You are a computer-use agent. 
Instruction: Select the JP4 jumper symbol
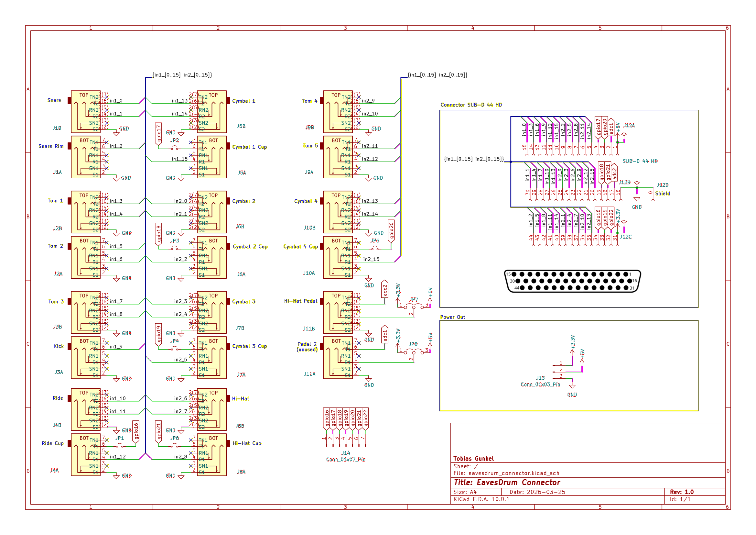click(175, 349)
